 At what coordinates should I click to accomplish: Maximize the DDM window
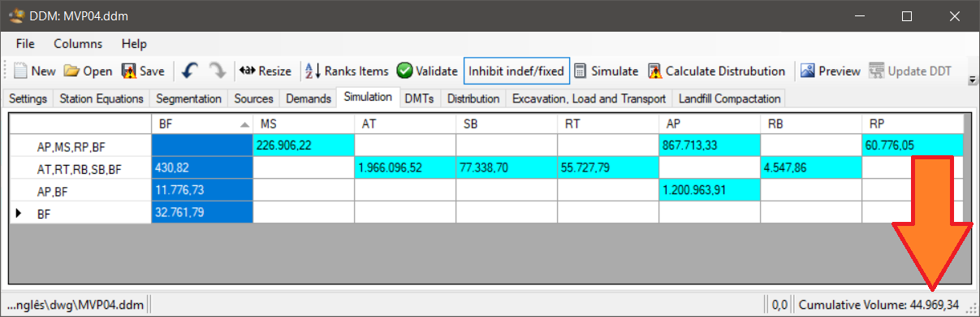(x=907, y=15)
